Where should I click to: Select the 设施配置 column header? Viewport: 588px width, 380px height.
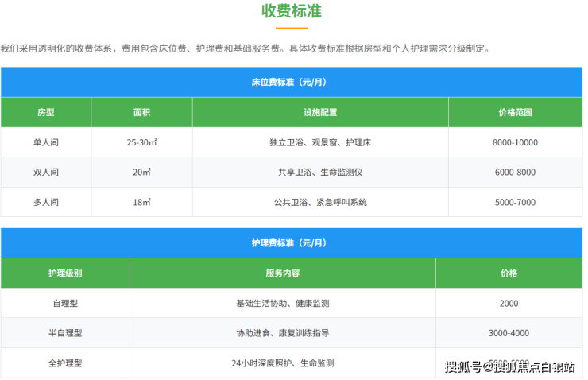tap(320, 112)
